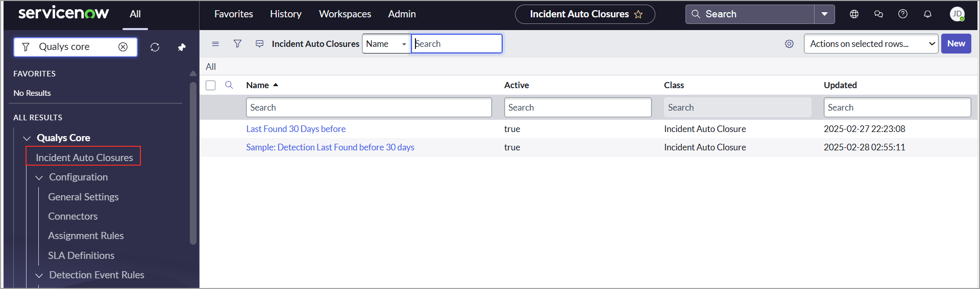Open the personalize list gear icon

[789, 44]
